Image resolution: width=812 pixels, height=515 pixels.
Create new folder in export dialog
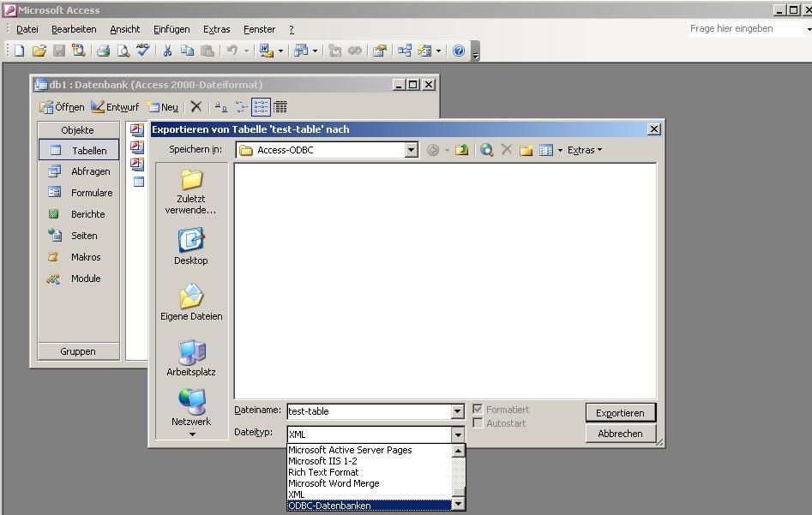tap(526, 150)
